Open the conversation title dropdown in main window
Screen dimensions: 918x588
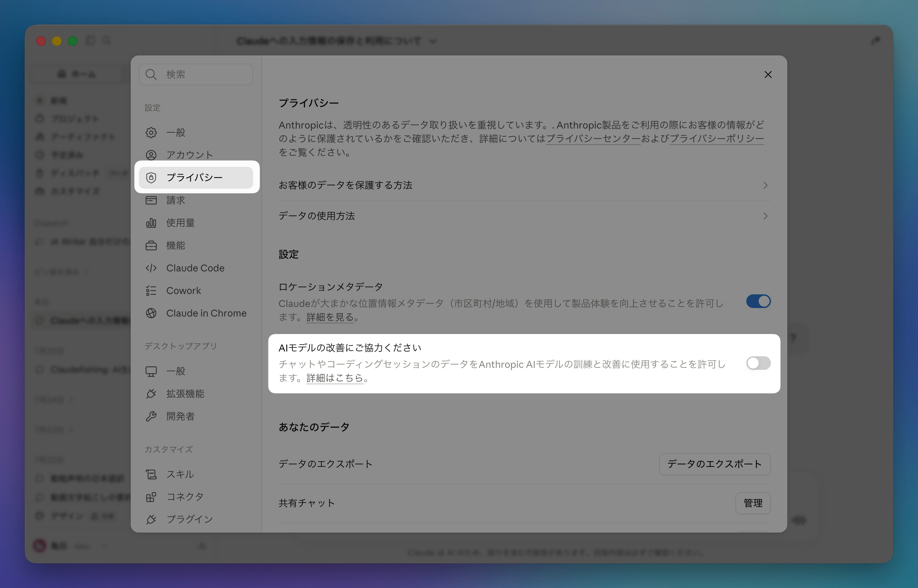tap(432, 41)
